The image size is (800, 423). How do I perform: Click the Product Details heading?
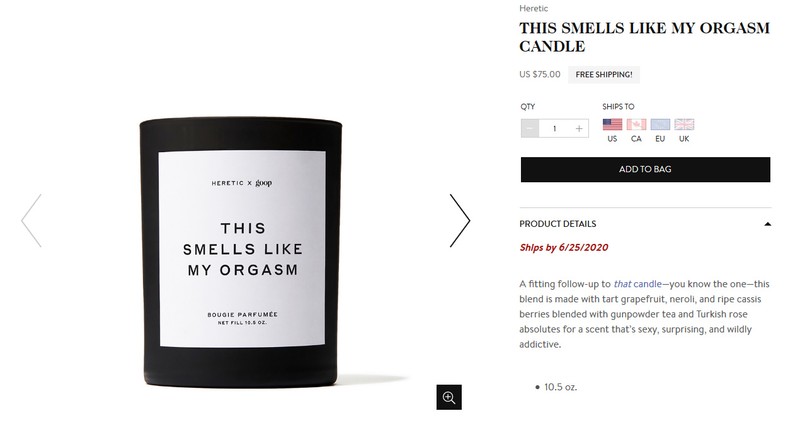pos(558,224)
